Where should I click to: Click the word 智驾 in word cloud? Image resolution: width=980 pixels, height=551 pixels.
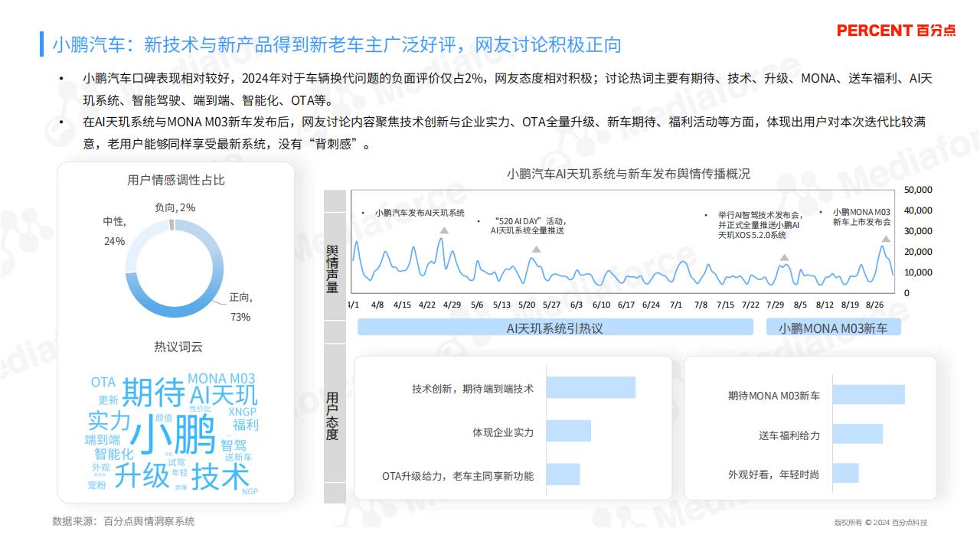coord(234,445)
